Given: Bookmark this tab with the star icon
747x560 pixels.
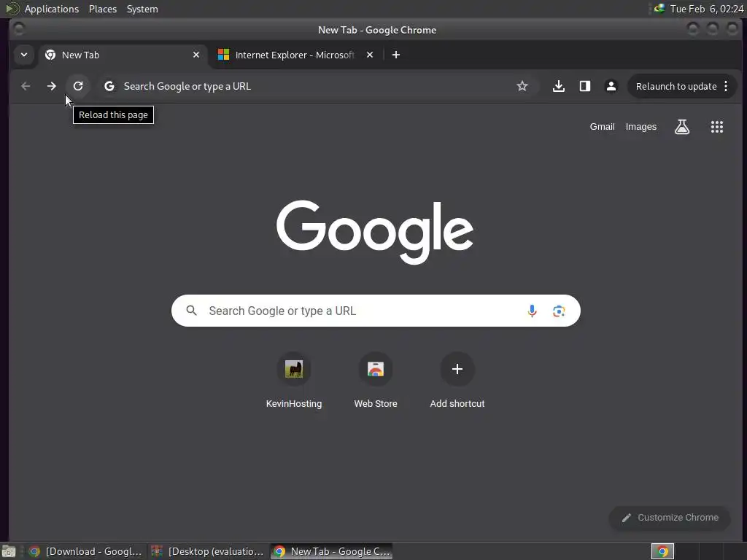Looking at the screenshot, I should (522, 86).
